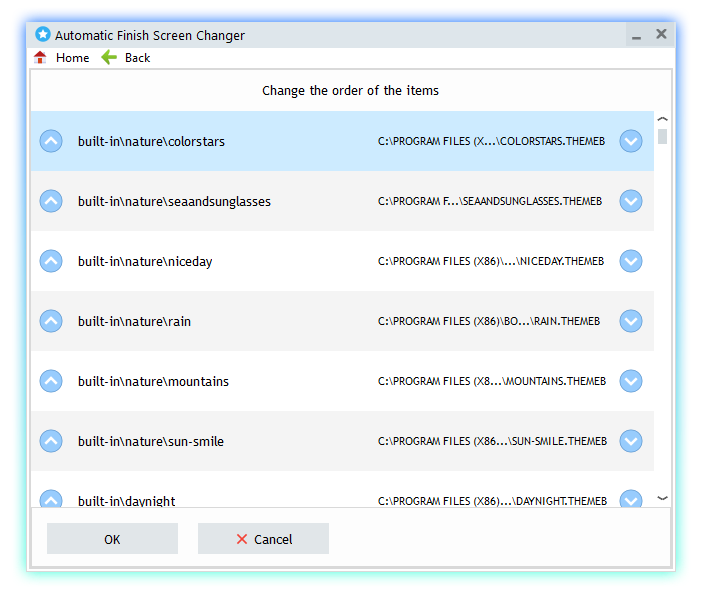The width and height of the screenshot is (702, 594).
Task: Move rain item up
Action: 51,321
